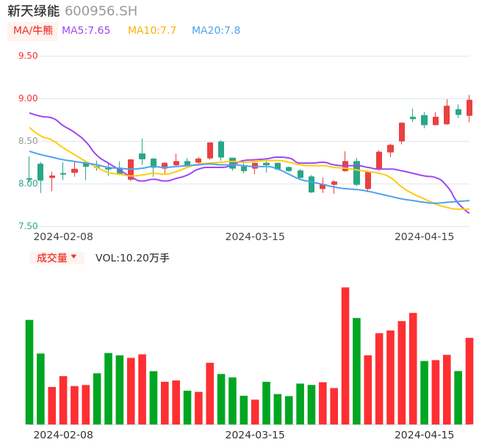The height and width of the screenshot is (445, 504).
Task: Click the 7.50 price axis label
Action: (x=28, y=226)
